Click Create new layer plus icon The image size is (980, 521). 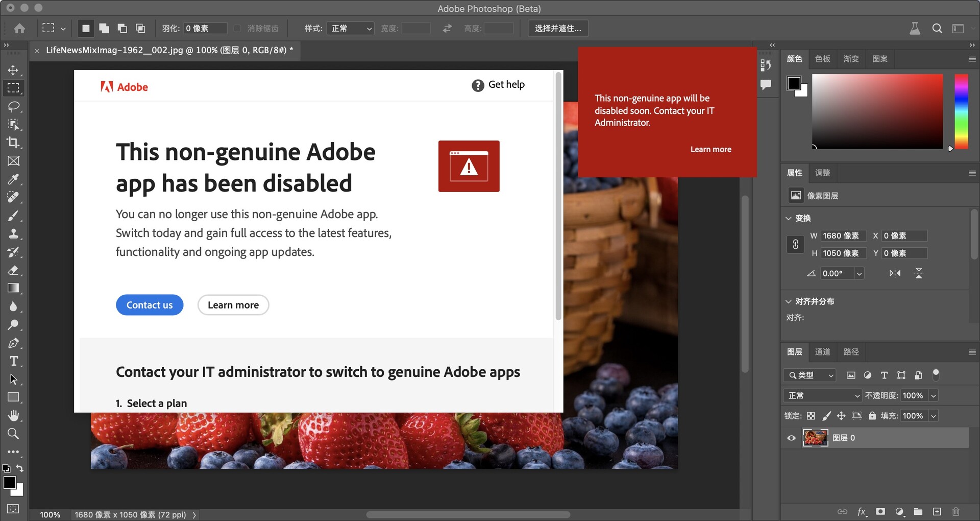coord(937,511)
